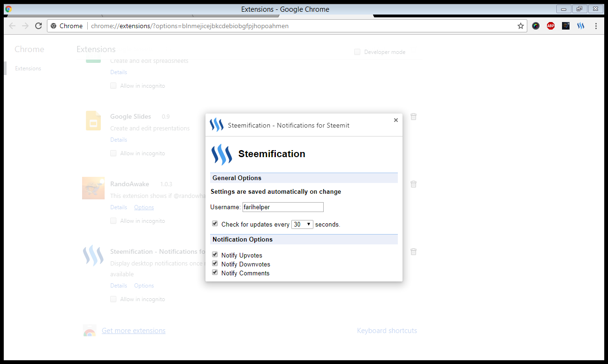Disable Notify Downvotes
Image resolution: width=608 pixels, height=364 pixels.
(x=215, y=264)
